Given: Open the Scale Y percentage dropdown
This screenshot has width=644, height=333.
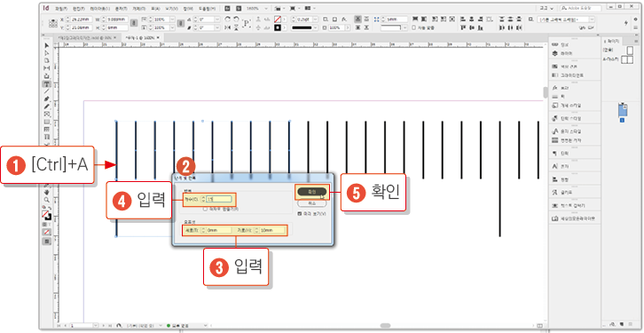Looking at the screenshot, I should pyautogui.click(x=172, y=28).
